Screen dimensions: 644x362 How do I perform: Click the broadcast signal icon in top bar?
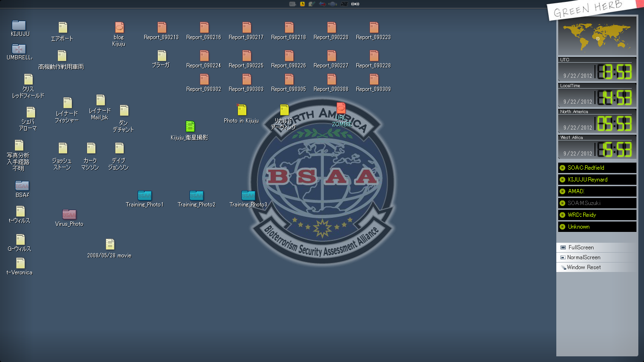355,4
